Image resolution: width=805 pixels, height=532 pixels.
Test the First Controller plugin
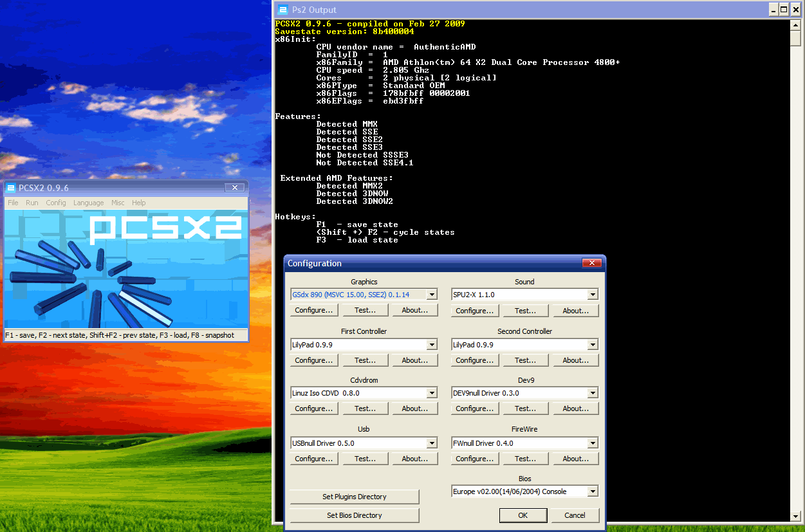(x=365, y=360)
